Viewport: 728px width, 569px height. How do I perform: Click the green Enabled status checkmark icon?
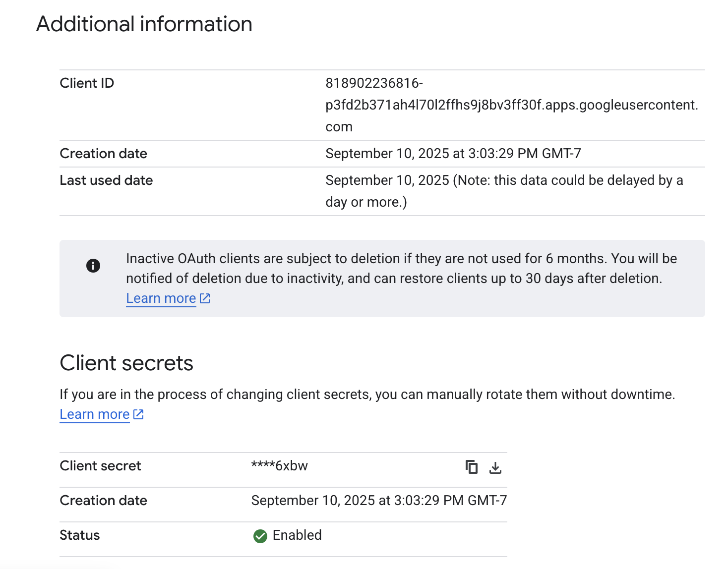coord(260,536)
